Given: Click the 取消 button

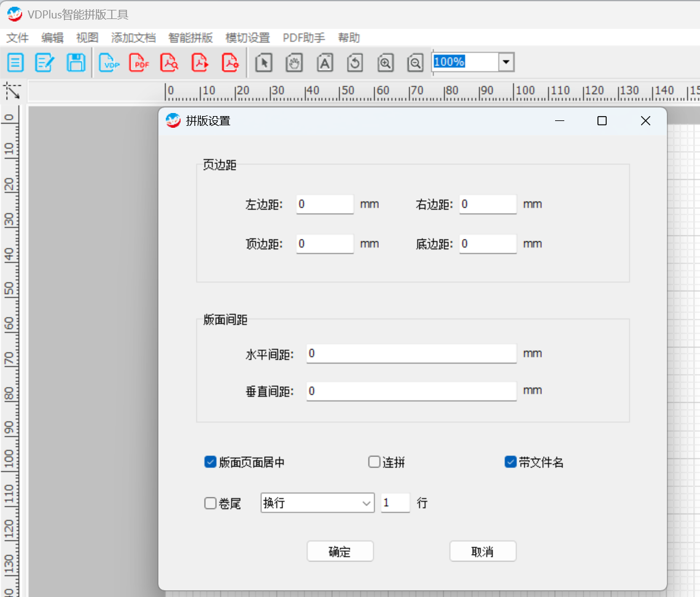Looking at the screenshot, I should click(483, 552).
